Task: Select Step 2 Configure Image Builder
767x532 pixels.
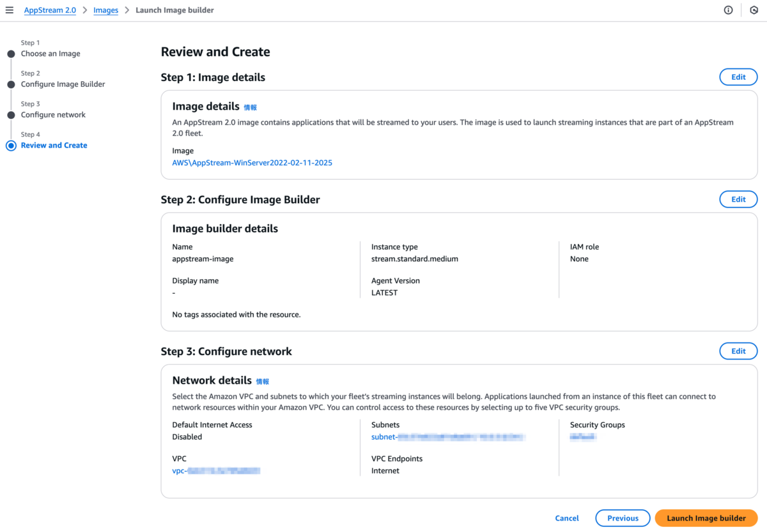Action: click(x=63, y=84)
